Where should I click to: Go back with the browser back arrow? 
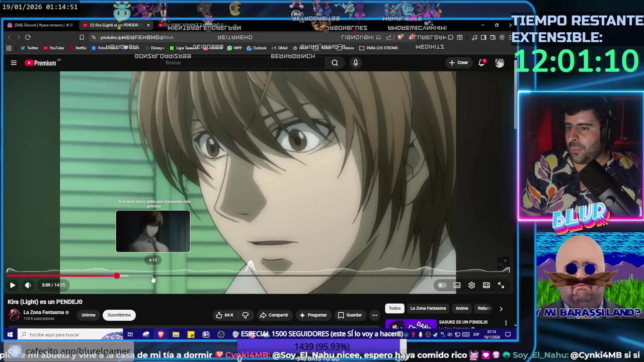coord(9,37)
